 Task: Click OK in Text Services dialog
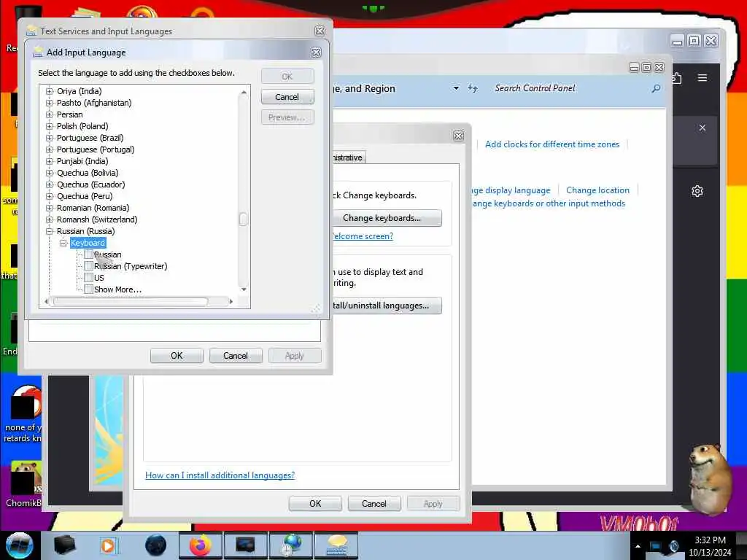[177, 356]
